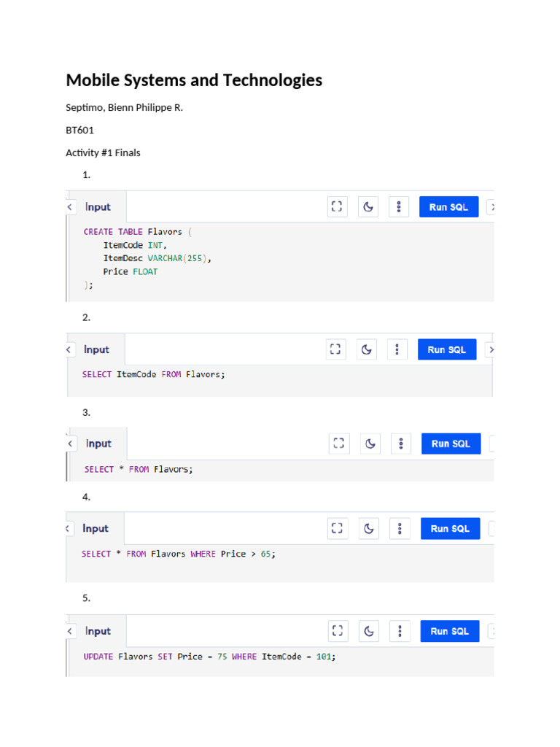Click 'UPDATE Flavors SET Price' code line

click(209, 657)
